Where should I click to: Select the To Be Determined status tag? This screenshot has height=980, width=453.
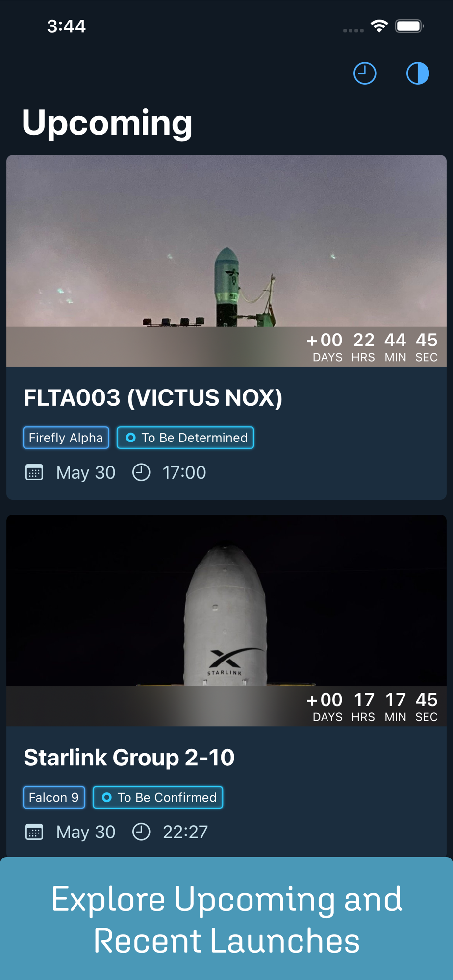click(185, 438)
